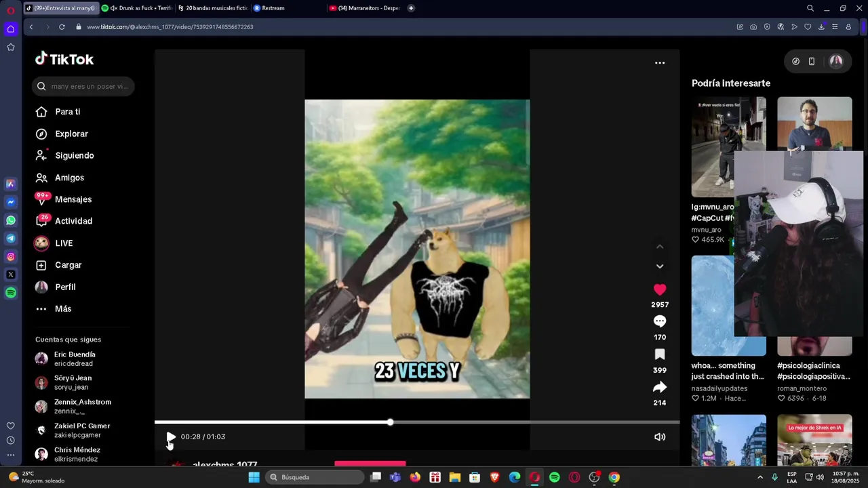Open the Opera sidebar Spotify icon
Viewport: 868px width, 488px height.
[11, 293]
